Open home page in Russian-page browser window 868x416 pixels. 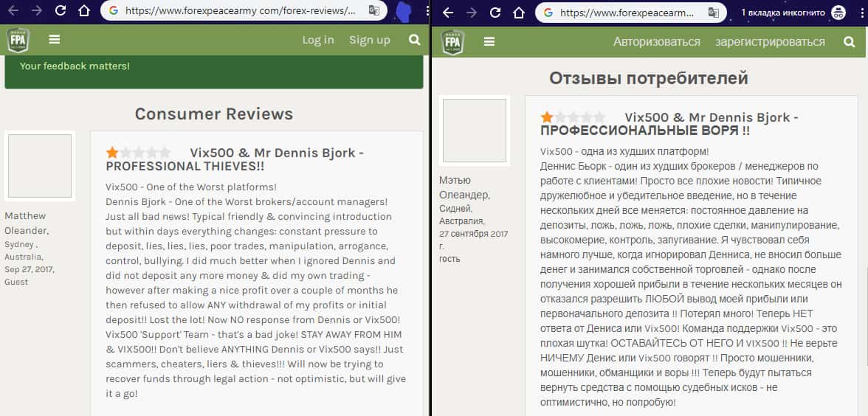(x=519, y=12)
